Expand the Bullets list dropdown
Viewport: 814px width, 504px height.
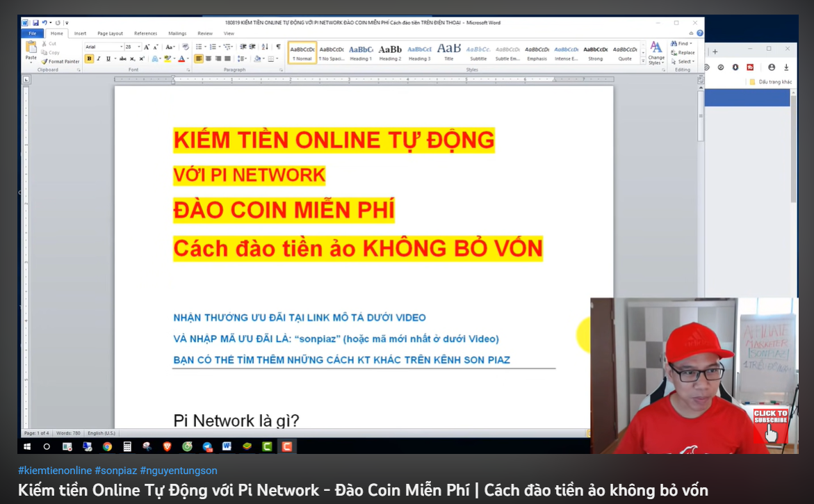[205, 47]
